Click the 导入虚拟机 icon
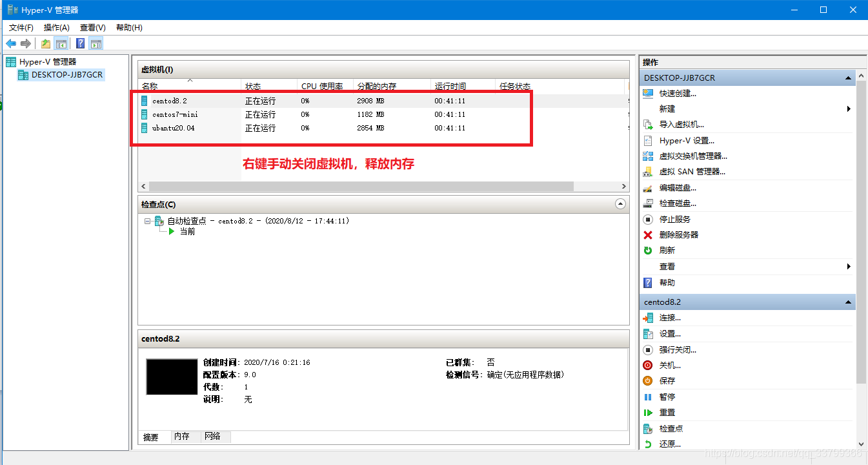The height and width of the screenshot is (465, 868). click(648, 125)
